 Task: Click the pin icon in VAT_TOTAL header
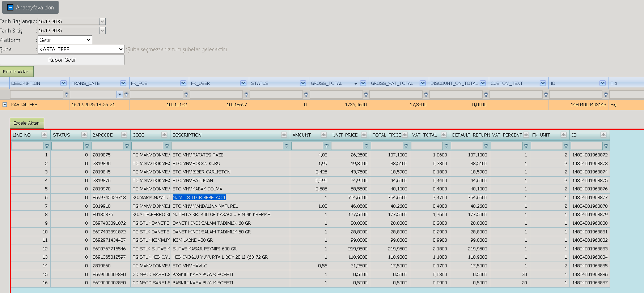tap(444, 135)
